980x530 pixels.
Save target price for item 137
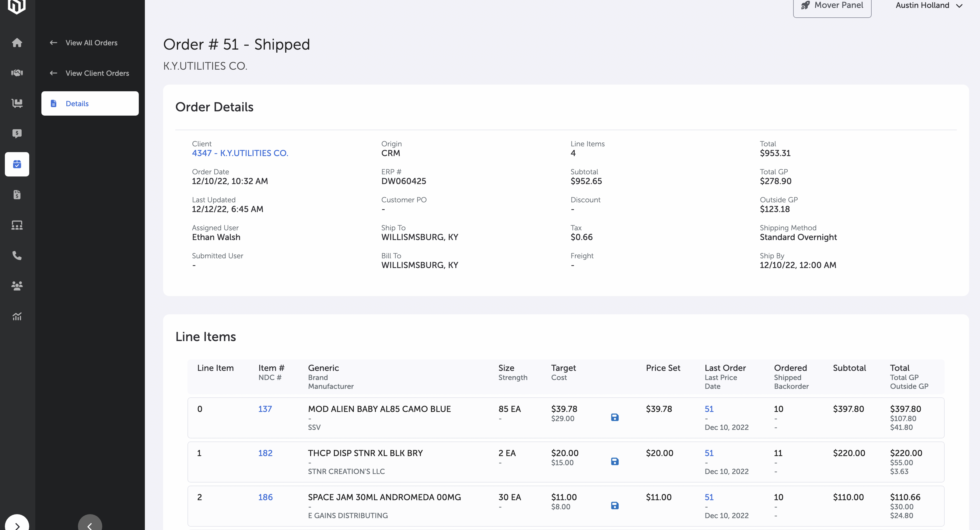(x=614, y=417)
